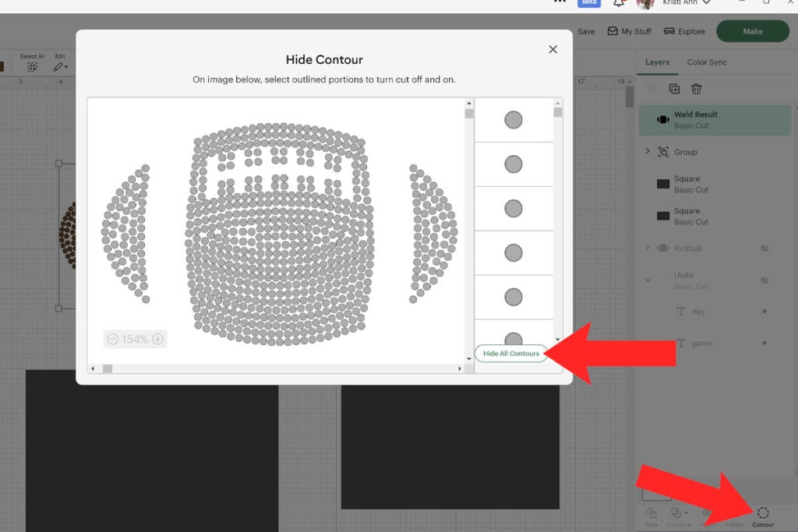The height and width of the screenshot is (532, 798).
Task: Close the Hide Contour dialog
Action: pyautogui.click(x=553, y=50)
